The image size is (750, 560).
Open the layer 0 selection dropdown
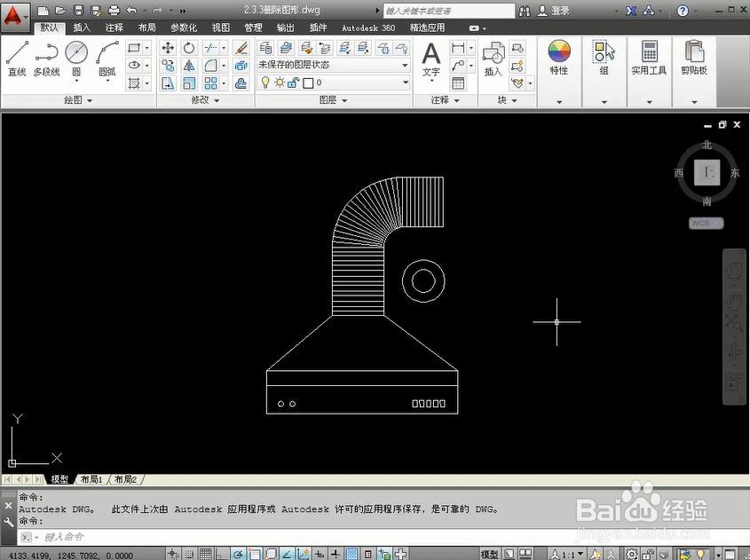point(334,83)
